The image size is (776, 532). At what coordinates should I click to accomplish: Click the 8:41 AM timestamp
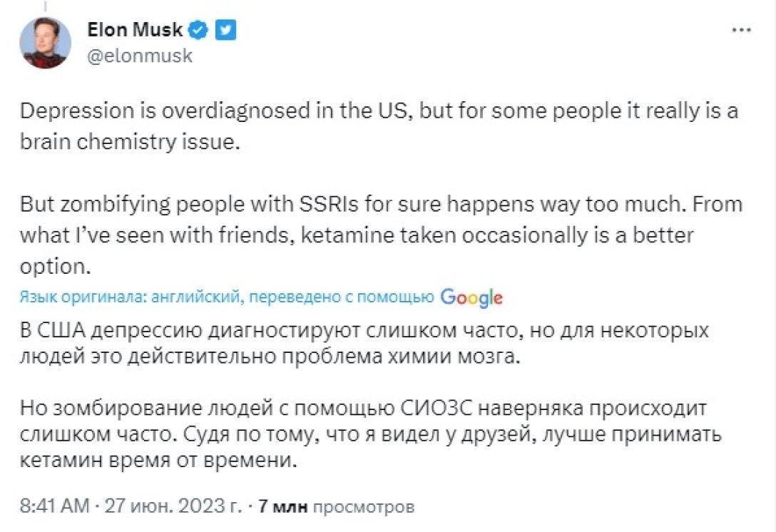pyautogui.click(x=55, y=507)
